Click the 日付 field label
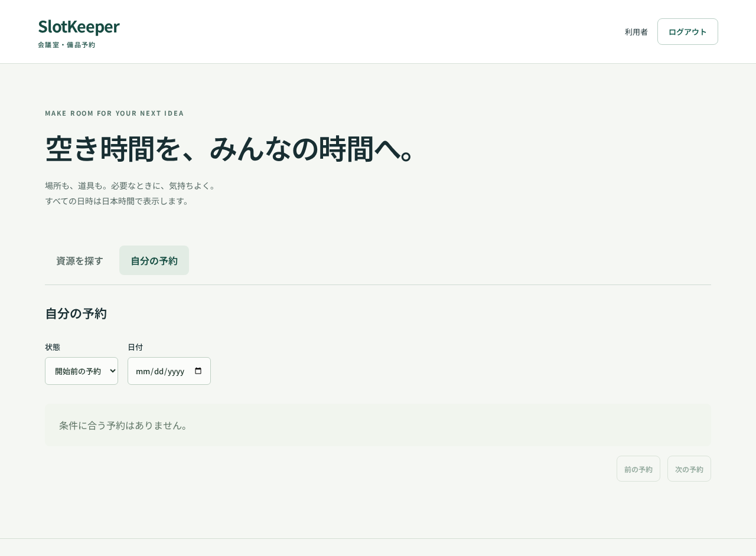The image size is (756, 556). pos(135,347)
